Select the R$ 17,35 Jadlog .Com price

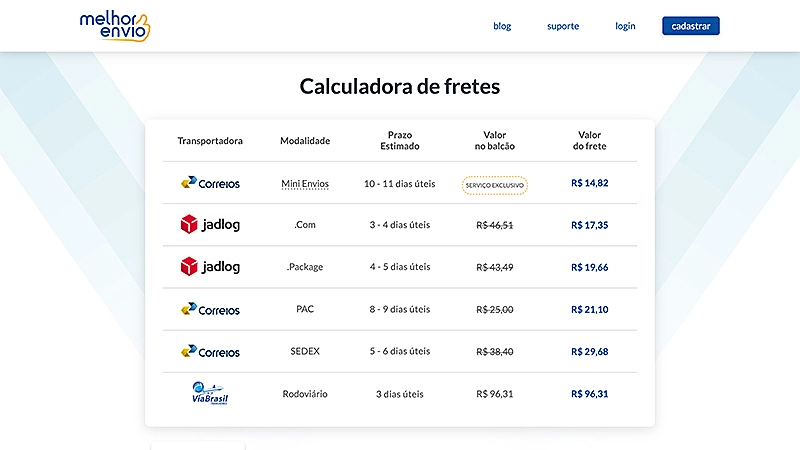[x=589, y=225]
